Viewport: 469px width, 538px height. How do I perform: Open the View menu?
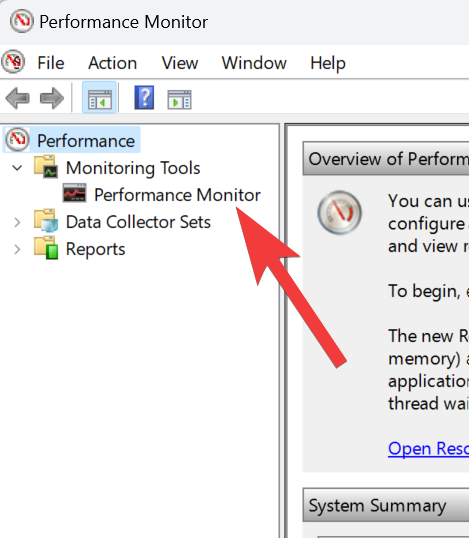(180, 63)
